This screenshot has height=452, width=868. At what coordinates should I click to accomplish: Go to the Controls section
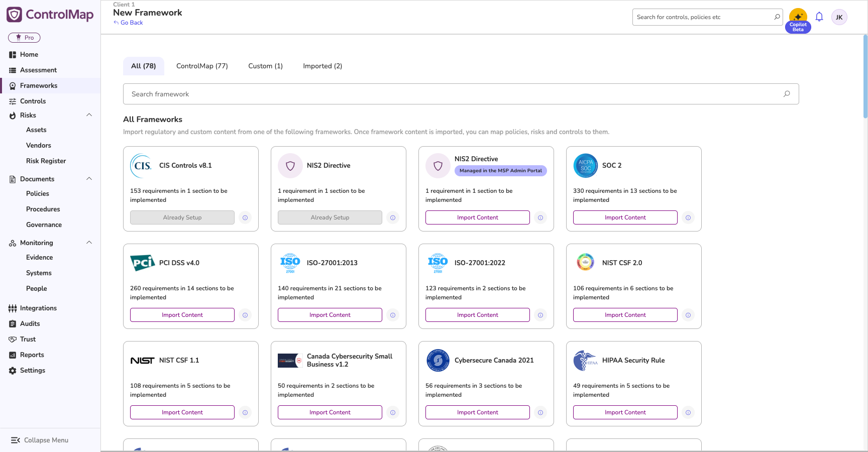point(33,101)
